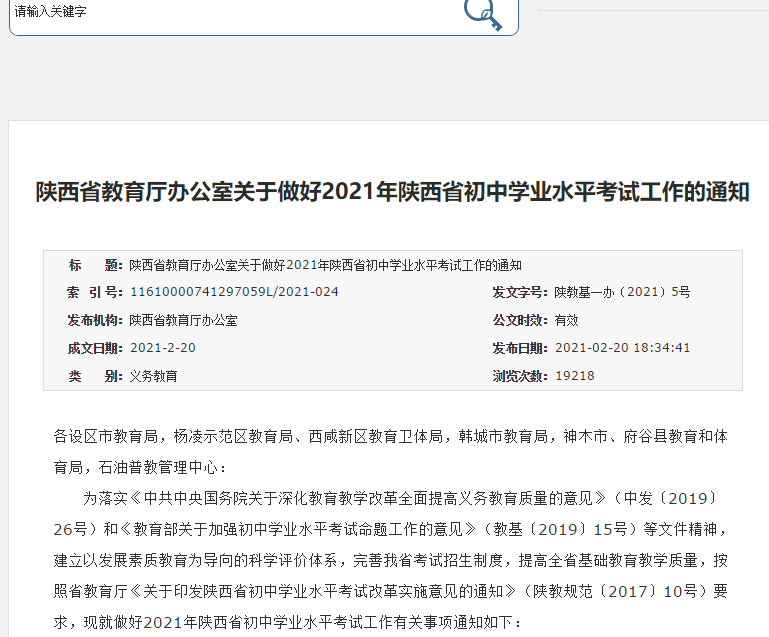This screenshot has width=769, height=637.
Task: Focus the keyword search input field
Action: [x=230, y=12]
